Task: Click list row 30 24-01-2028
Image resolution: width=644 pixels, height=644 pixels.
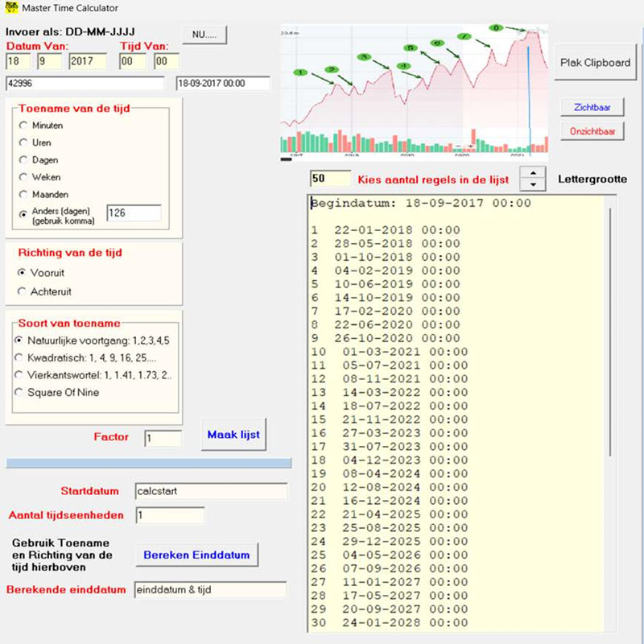Action: [390, 623]
